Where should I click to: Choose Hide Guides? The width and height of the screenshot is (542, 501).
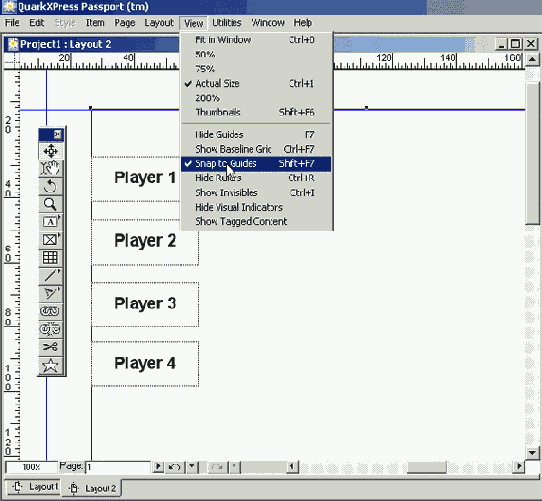coord(256,134)
